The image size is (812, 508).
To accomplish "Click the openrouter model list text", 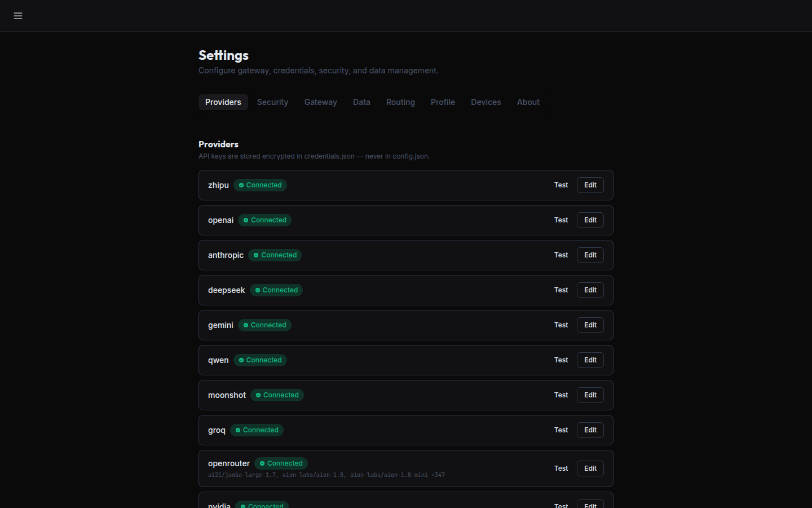I will tap(326, 475).
